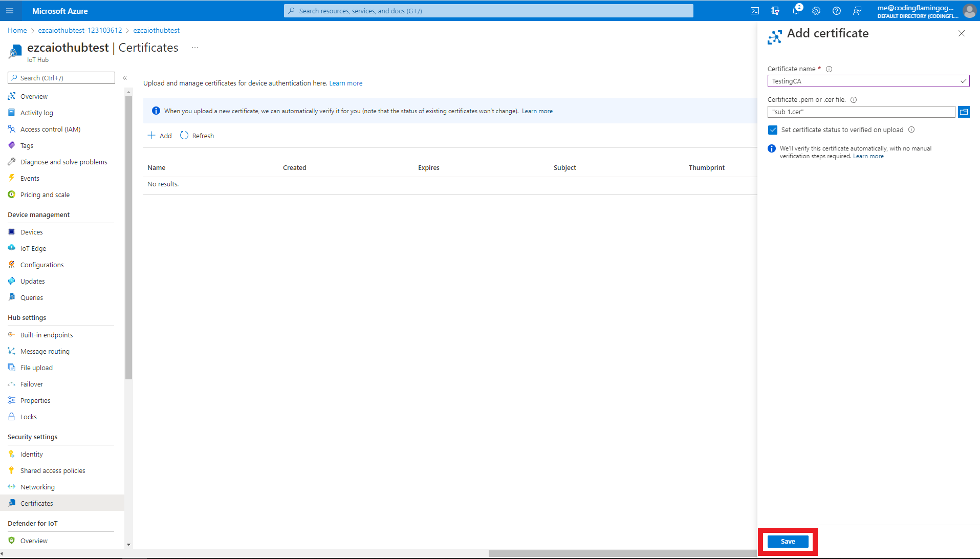Click the info icon beside Certificate name
980x559 pixels.
829,69
